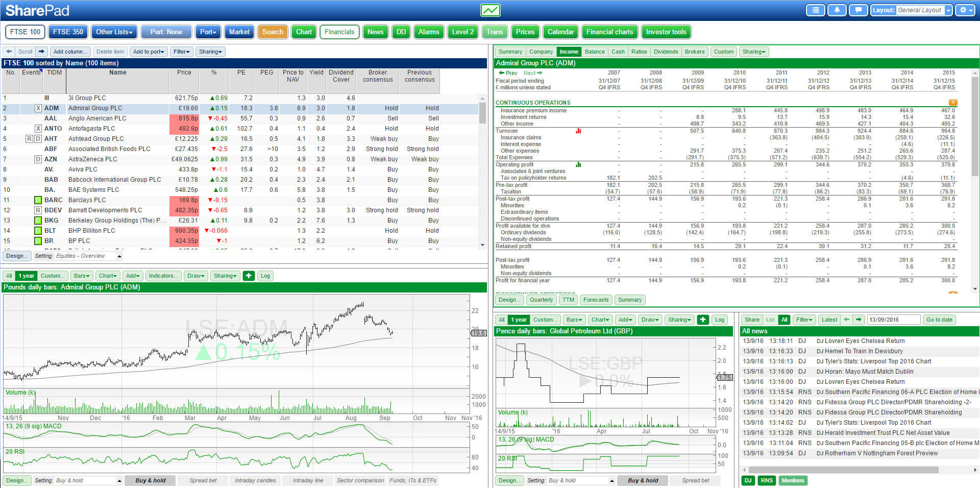Open the Financials main tab
The width and height of the screenshot is (980, 488).
coord(339,32)
